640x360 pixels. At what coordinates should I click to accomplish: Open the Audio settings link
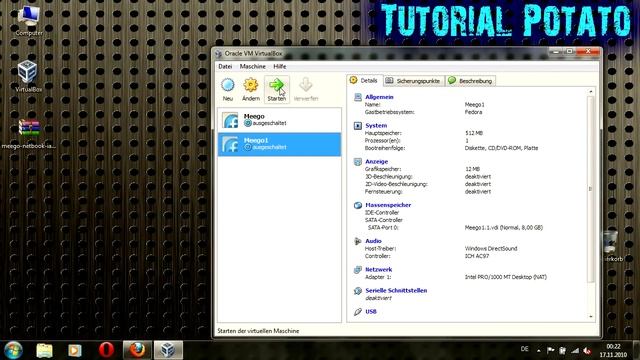[x=373, y=241]
